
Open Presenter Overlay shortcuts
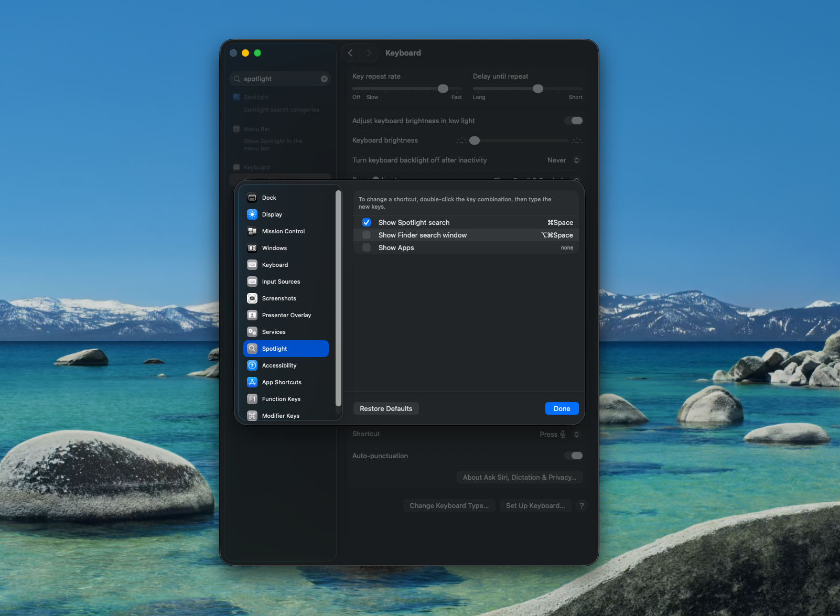[x=286, y=315]
